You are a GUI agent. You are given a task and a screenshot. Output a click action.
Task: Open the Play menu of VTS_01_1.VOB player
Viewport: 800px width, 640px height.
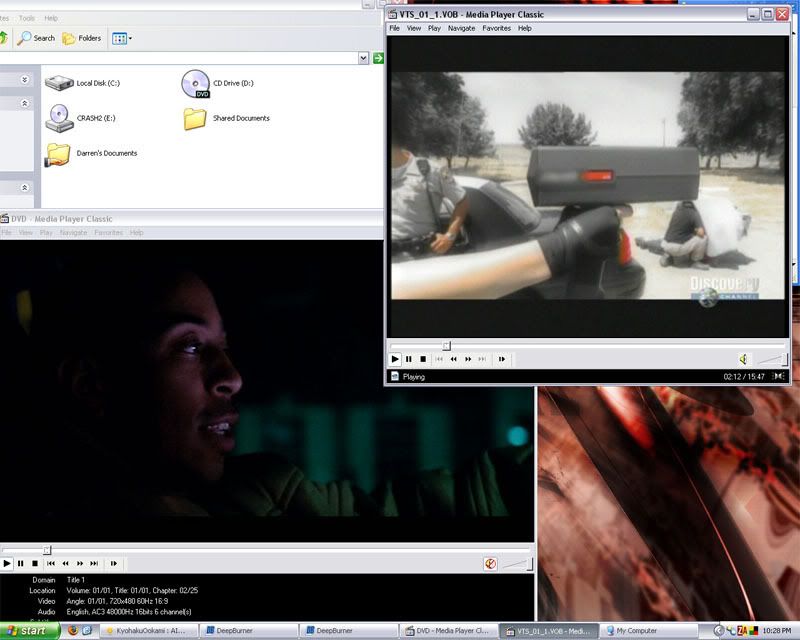[433, 27]
